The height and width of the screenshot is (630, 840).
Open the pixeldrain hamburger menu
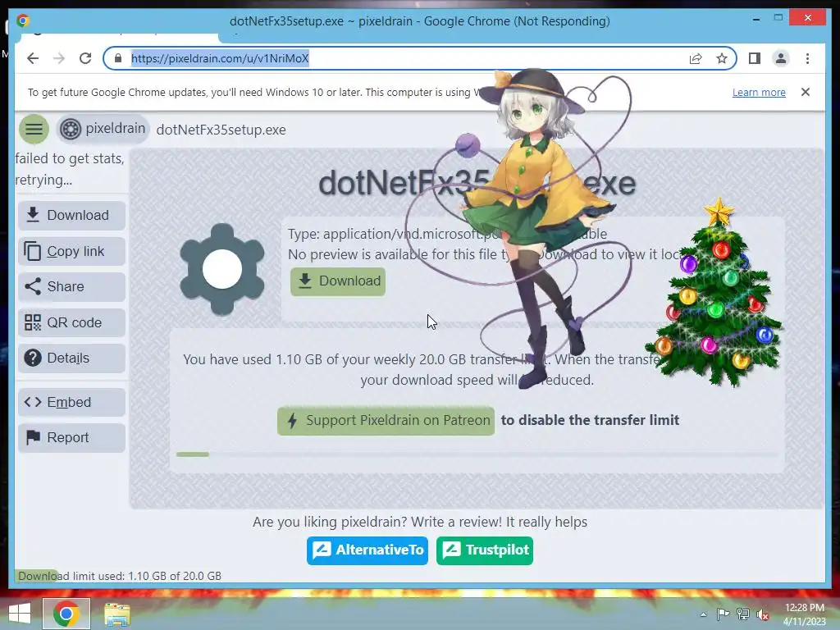pos(34,129)
